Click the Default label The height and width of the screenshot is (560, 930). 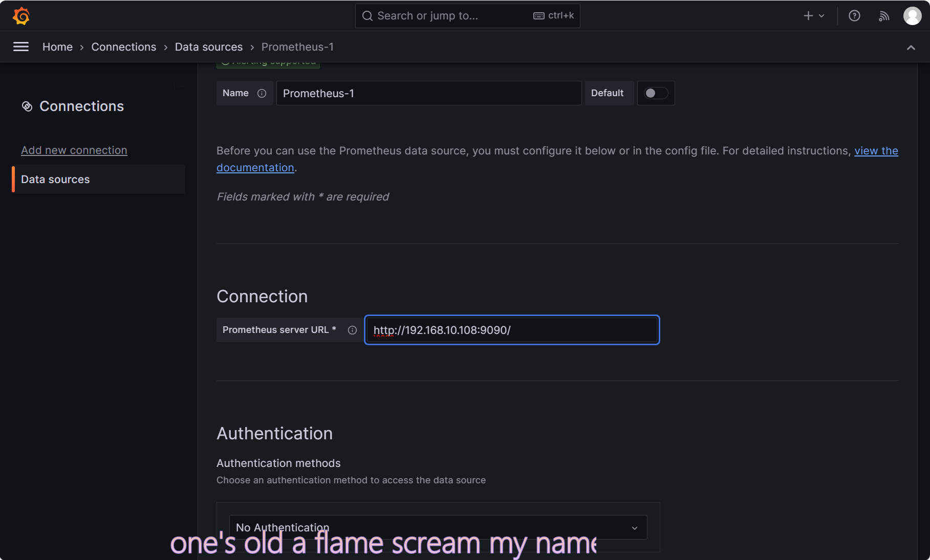click(607, 93)
